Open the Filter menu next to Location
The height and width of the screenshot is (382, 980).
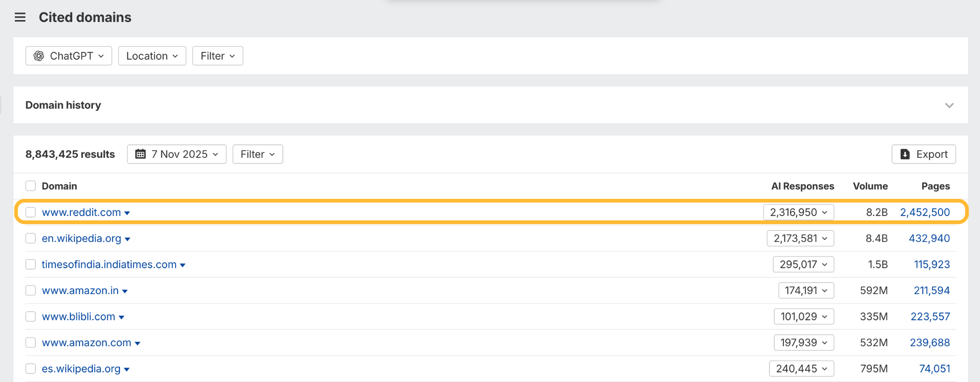point(217,55)
